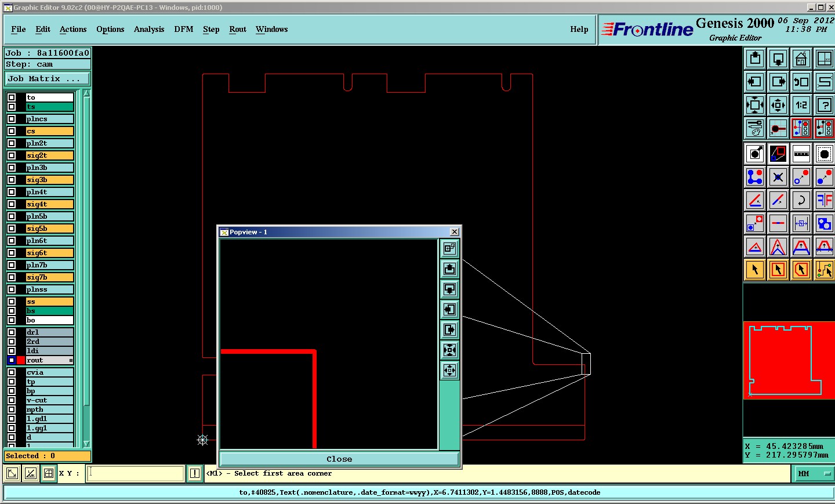835x504 pixels.
Task: Click the 1:2 zoom scale icon
Action: 801,105
